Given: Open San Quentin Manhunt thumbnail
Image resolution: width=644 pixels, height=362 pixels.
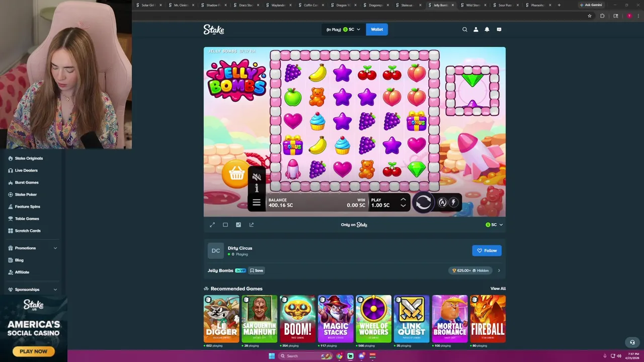Looking at the screenshot, I should click(x=260, y=319).
